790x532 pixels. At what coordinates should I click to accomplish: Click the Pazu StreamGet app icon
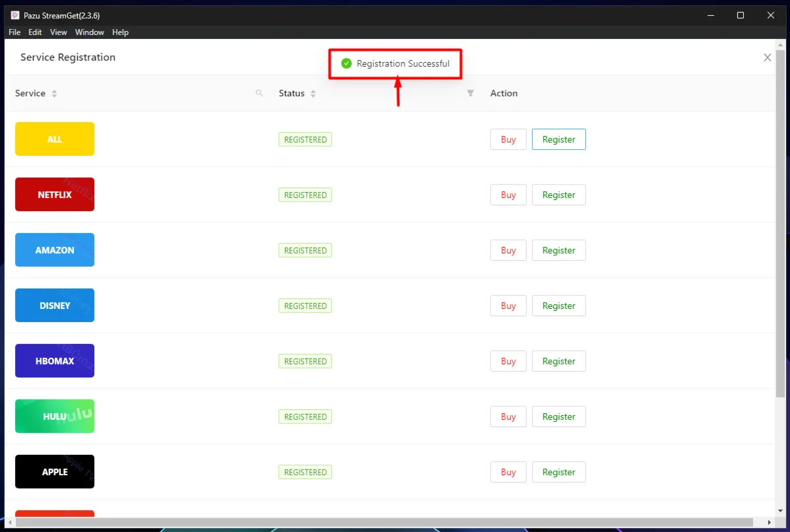pos(15,15)
